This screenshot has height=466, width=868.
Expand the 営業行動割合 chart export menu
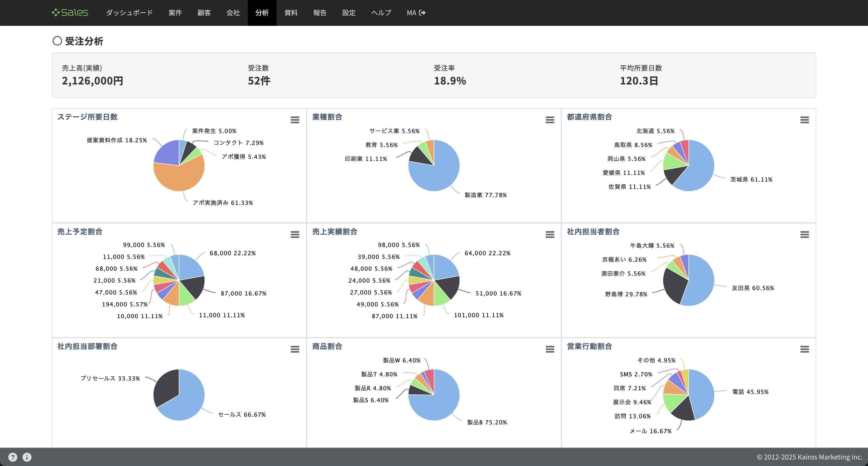804,349
